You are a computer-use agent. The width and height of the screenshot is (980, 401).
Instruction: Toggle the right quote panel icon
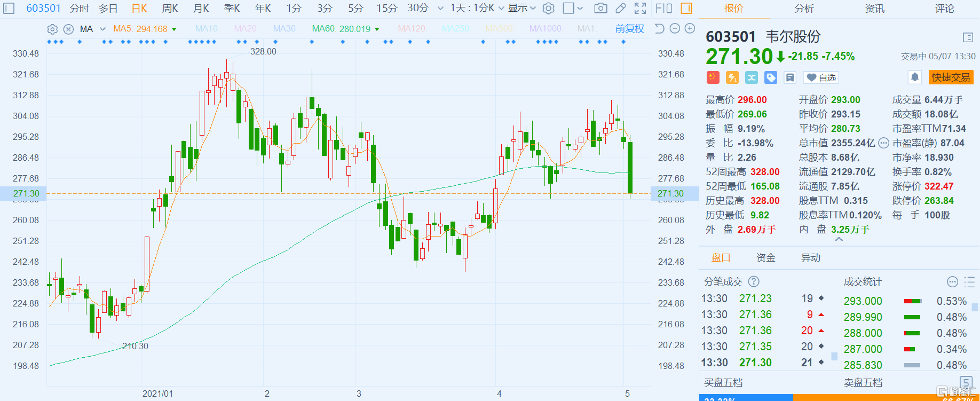click(x=686, y=8)
